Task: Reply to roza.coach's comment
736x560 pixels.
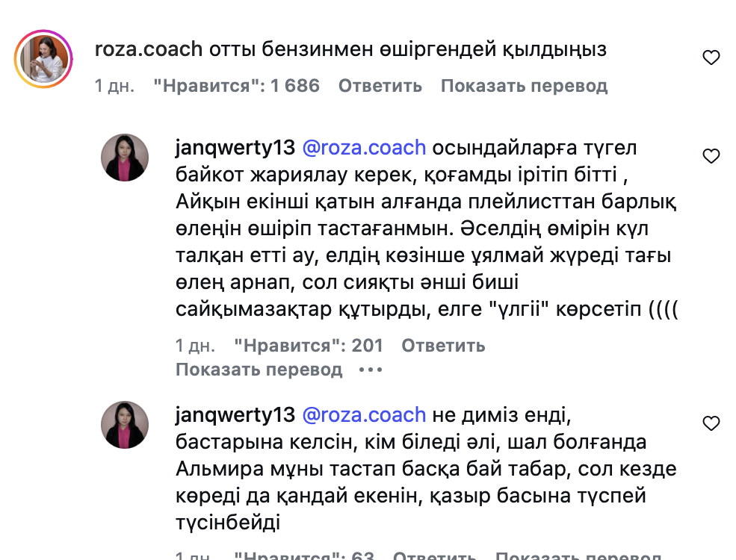Action: [380, 86]
